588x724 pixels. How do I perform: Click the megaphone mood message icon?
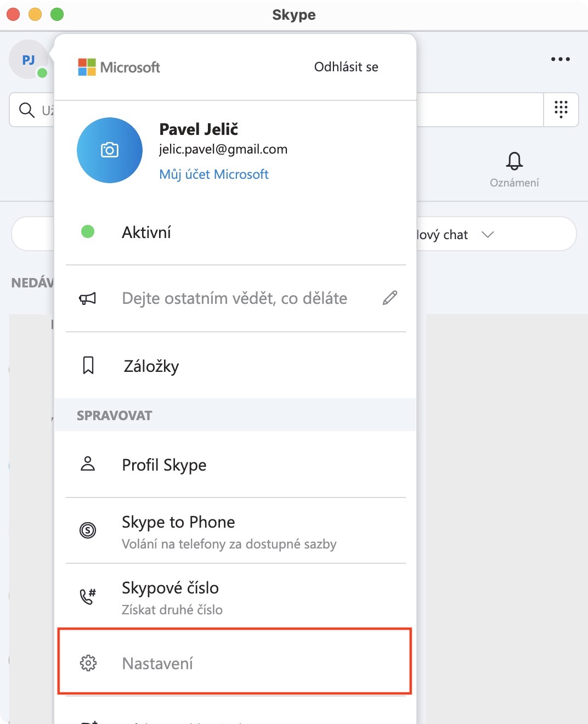coord(88,298)
